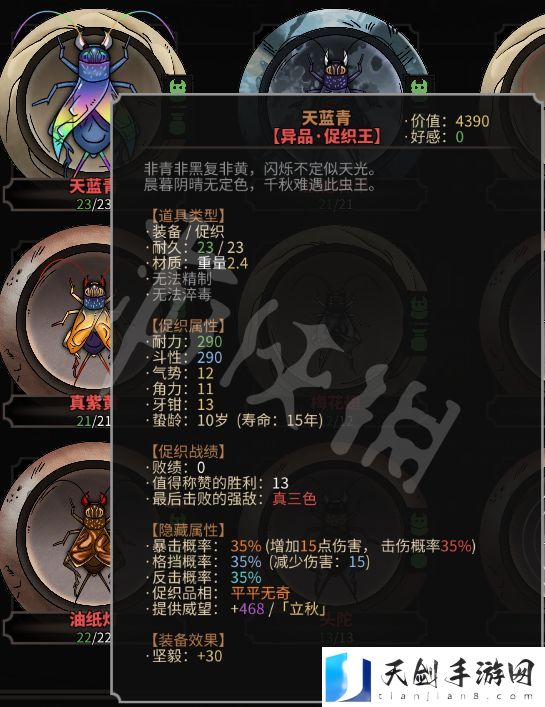Click the 价值 4390 value readout
The width and height of the screenshot is (545, 707).
pyautogui.click(x=449, y=121)
